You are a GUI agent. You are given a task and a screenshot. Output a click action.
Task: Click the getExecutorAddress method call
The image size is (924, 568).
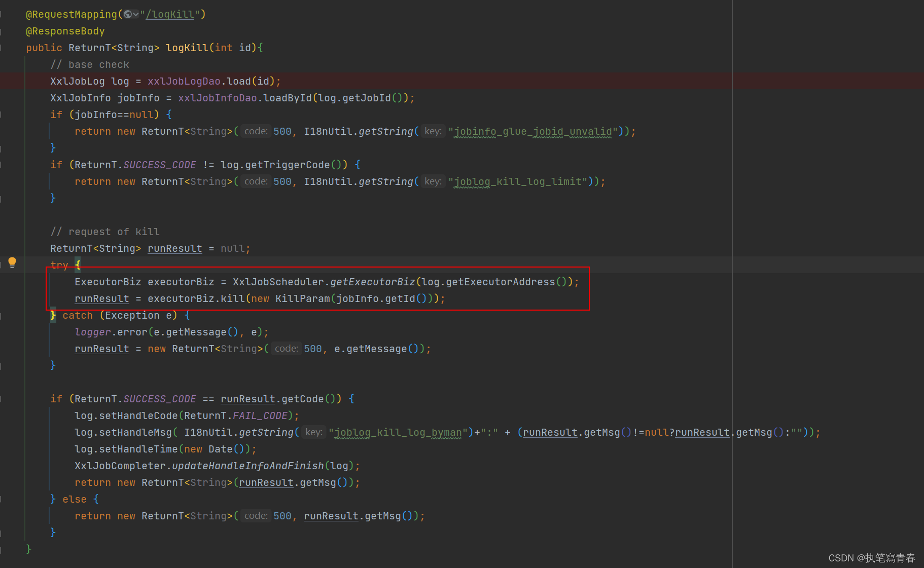(x=501, y=282)
